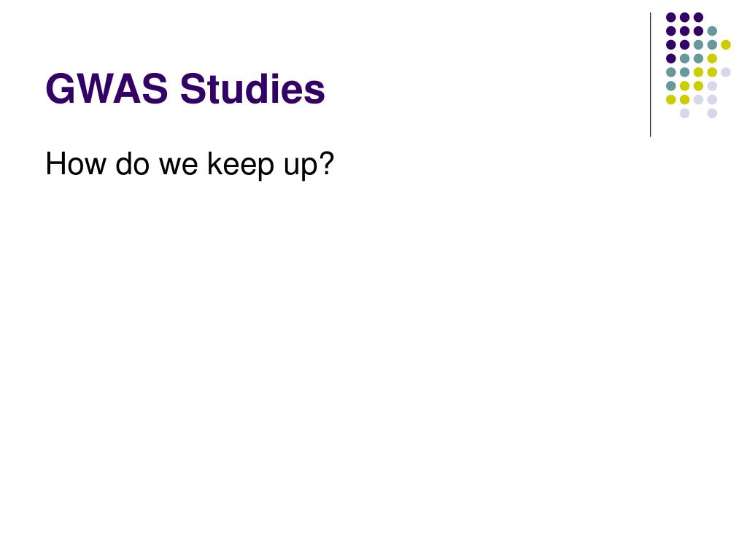Select the "How do we keep up?" text
Image resolution: width=747 pixels, height=560 pixels.
[190, 164]
